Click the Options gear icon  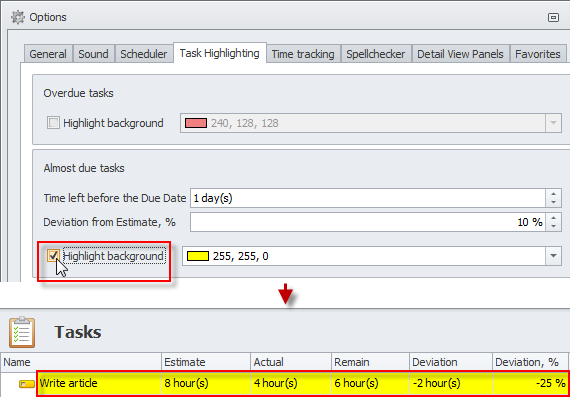point(17,17)
